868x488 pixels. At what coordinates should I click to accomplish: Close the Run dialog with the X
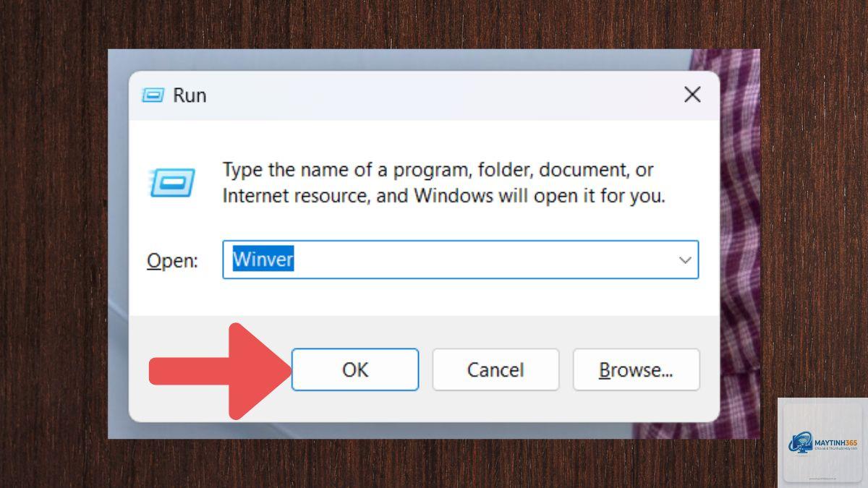tap(692, 95)
